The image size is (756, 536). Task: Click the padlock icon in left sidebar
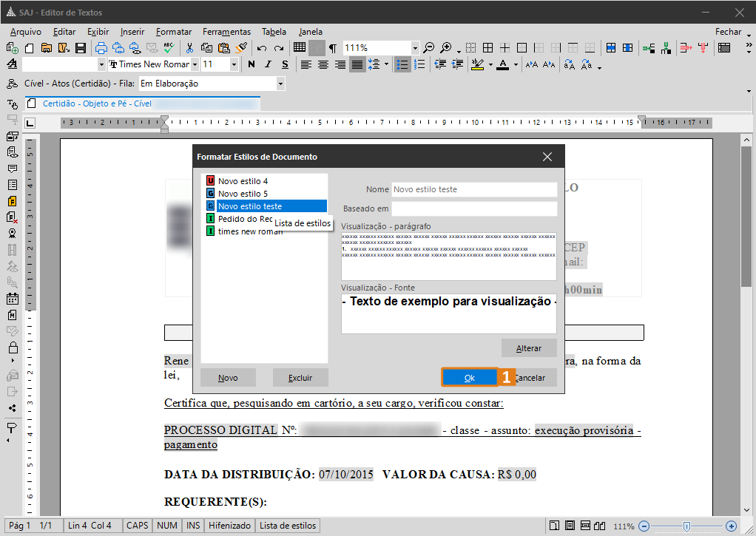pyautogui.click(x=13, y=347)
